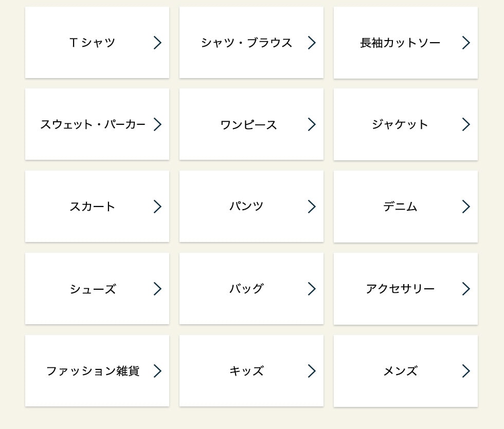Click the arrow icon beside 長袖カットソー
Viewport: 504px width, 429px height.
coord(466,43)
